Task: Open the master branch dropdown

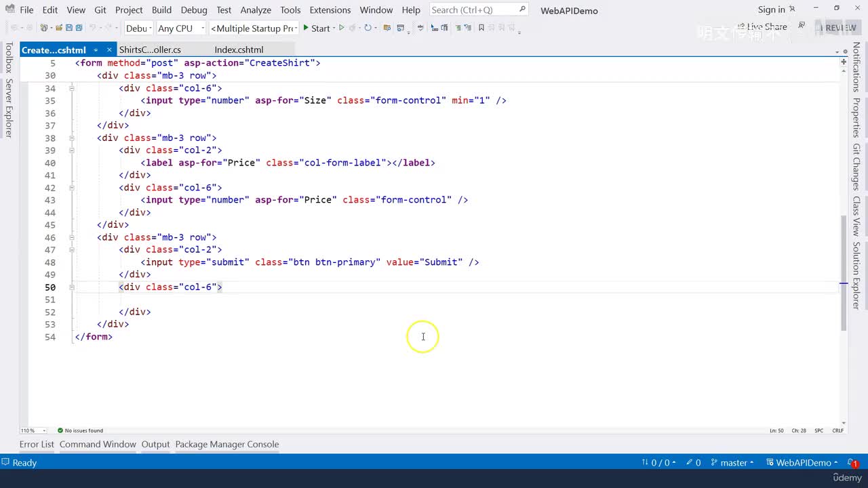Action: point(732,463)
